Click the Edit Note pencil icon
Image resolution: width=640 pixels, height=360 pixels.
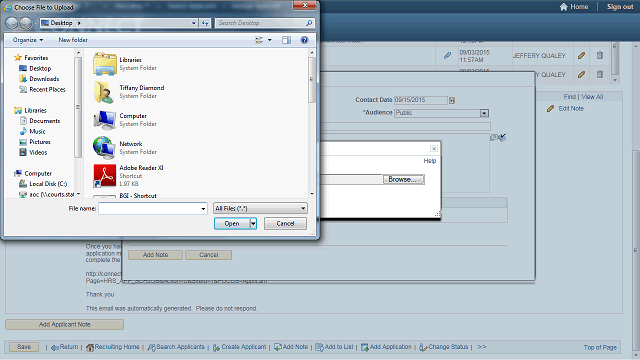(550, 109)
